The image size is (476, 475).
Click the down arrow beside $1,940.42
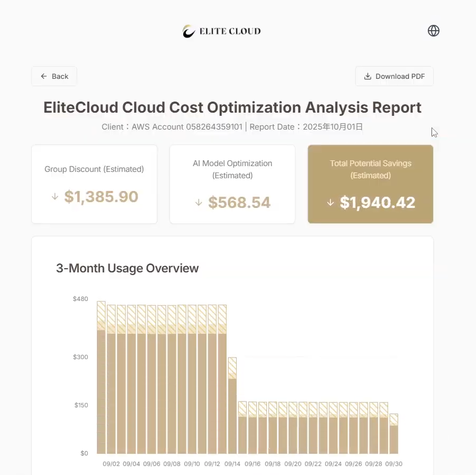330,203
